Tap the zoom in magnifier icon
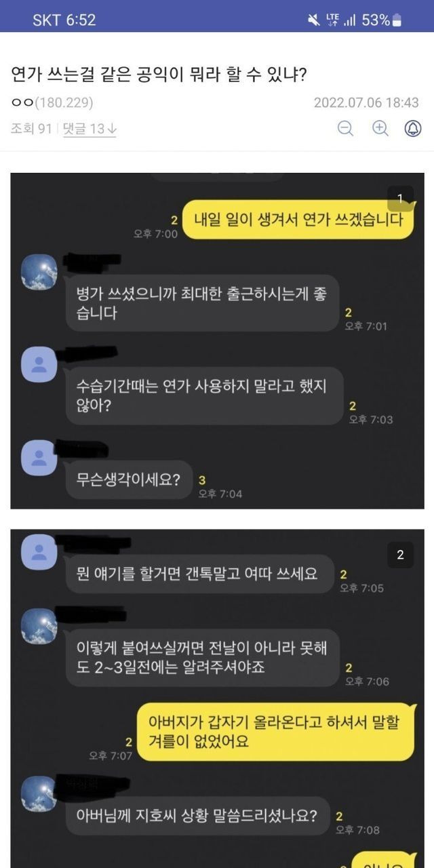This screenshot has height=868, width=434. [380, 128]
